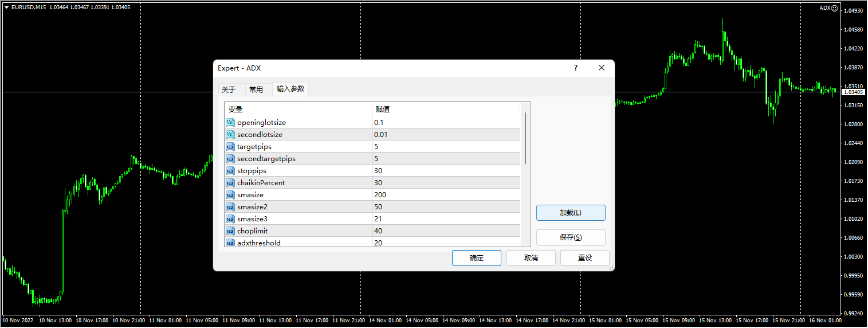Click the smasize variable name
Image resolution: width=868 pixels, height=328 pixels.
(250, 195)
